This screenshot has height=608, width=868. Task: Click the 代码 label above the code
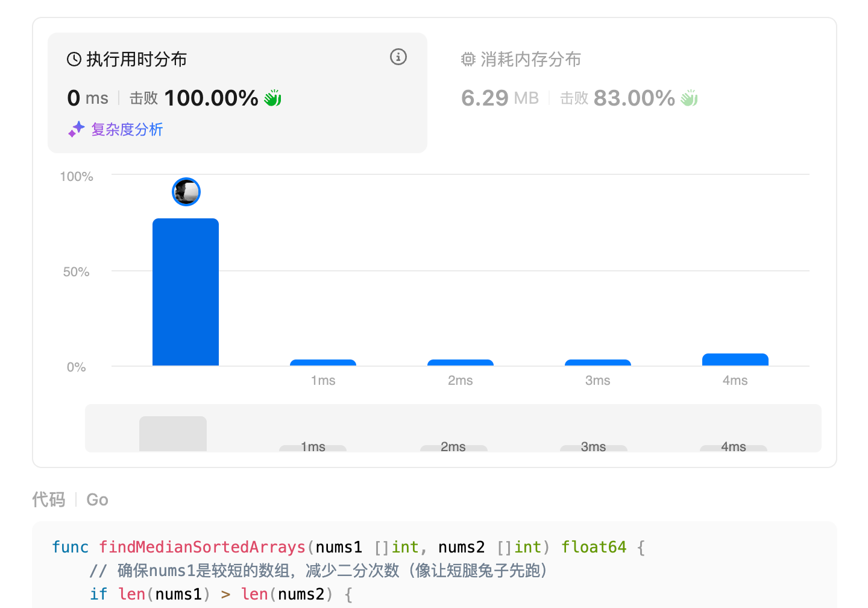(x=49, y=499)
